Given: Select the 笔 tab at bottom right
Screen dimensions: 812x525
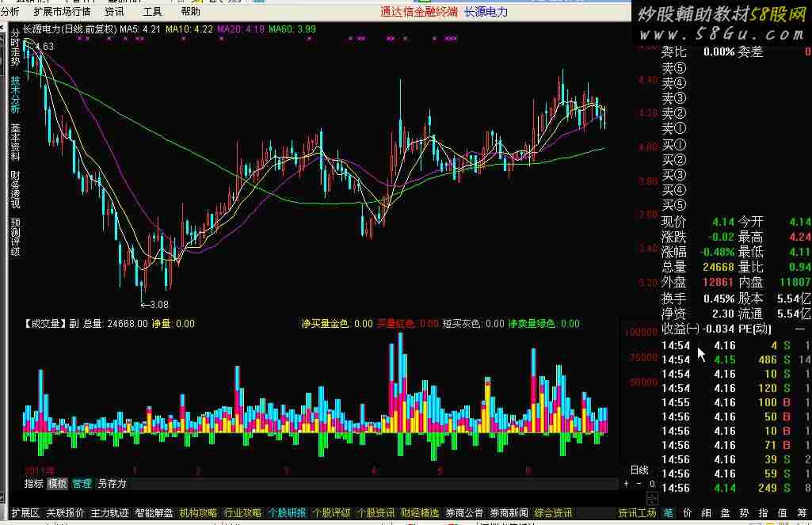Looking at the screenshot, I should (x=668, y=513).
